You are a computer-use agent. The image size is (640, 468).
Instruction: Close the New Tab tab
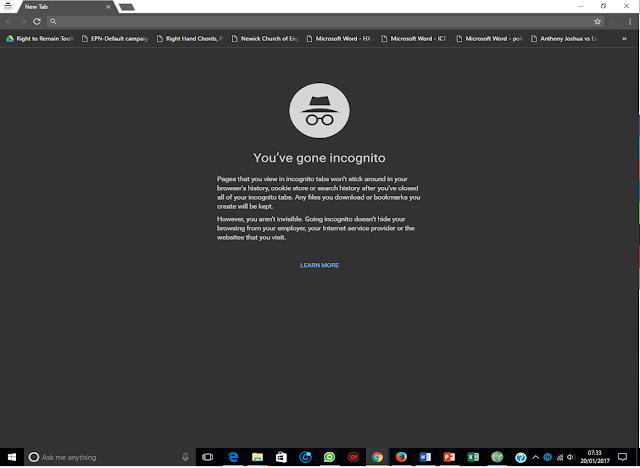108,7
